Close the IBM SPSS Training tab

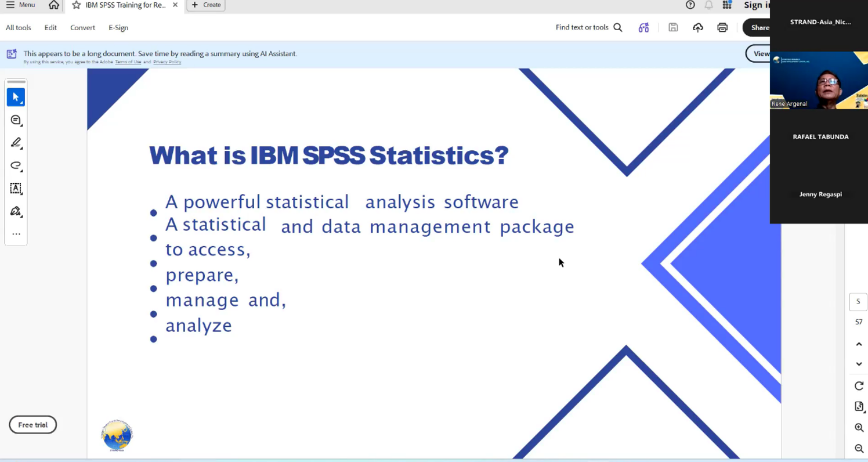[x=175, y=5]
